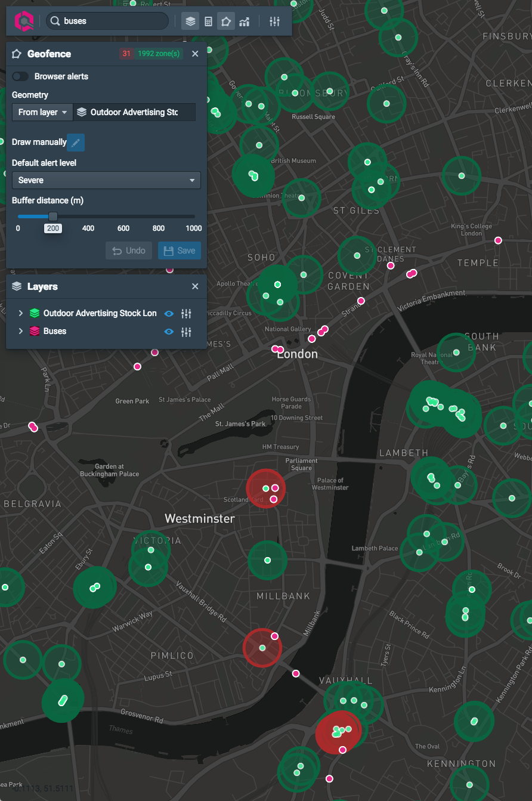This screenshot has height=801, width=532.
Task: Save the geofence configuration
Action: tap(180, 250)
